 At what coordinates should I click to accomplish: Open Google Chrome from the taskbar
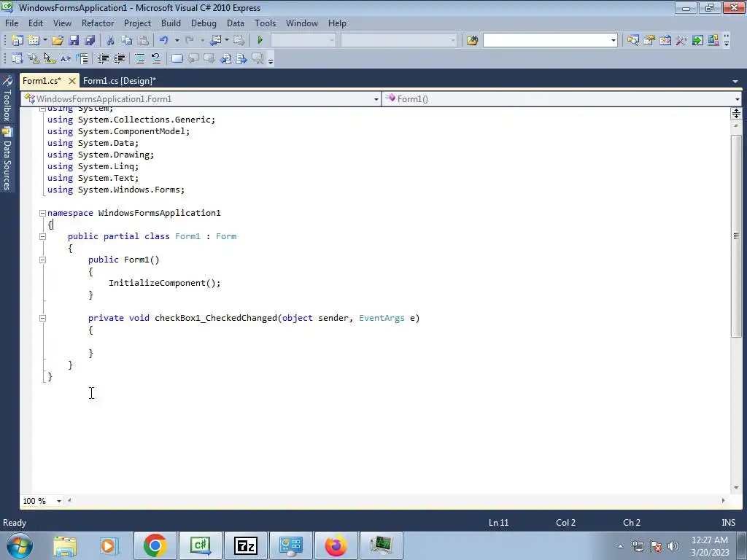tap(155, 545)
